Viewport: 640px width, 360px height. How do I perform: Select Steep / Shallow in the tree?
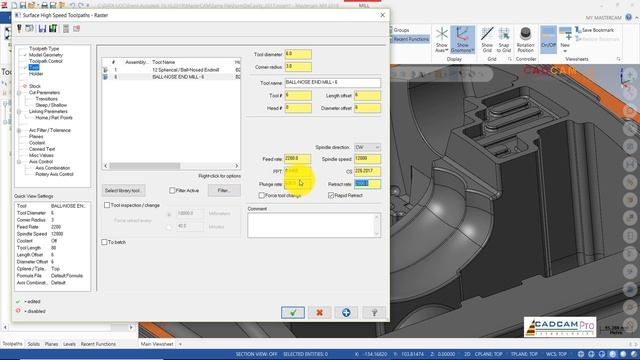(51, 105)
